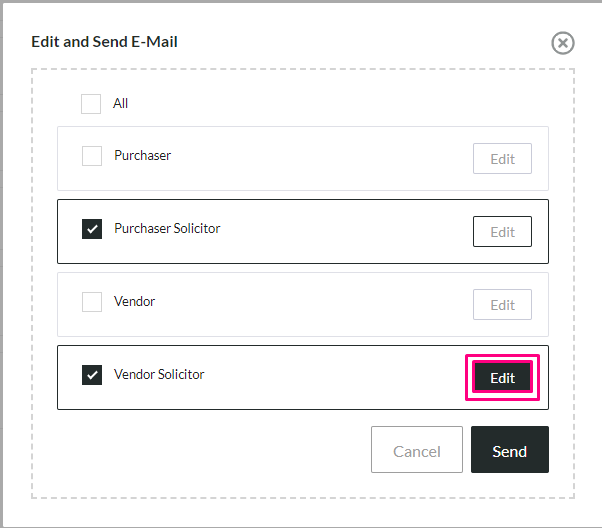Select the Vendor recipient row's empty area
This screenshot has height=528, width=602.
[307, 305]
